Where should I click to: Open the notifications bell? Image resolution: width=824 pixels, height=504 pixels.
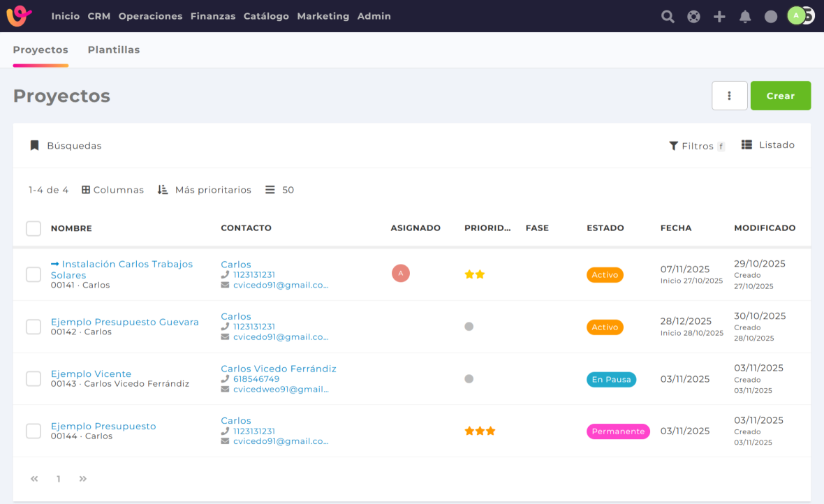pyautogui.click(x=745, y=17)
